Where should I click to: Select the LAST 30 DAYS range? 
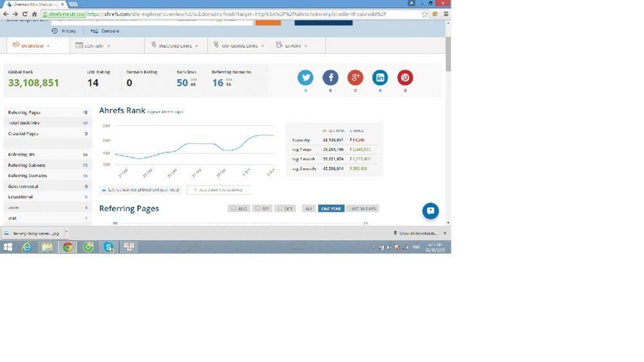click(x=363, y=209)
